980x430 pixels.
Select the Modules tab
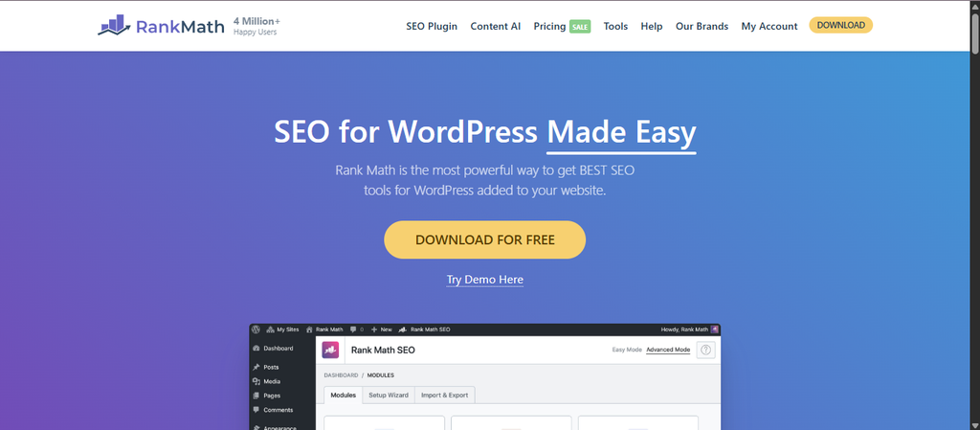344,395
